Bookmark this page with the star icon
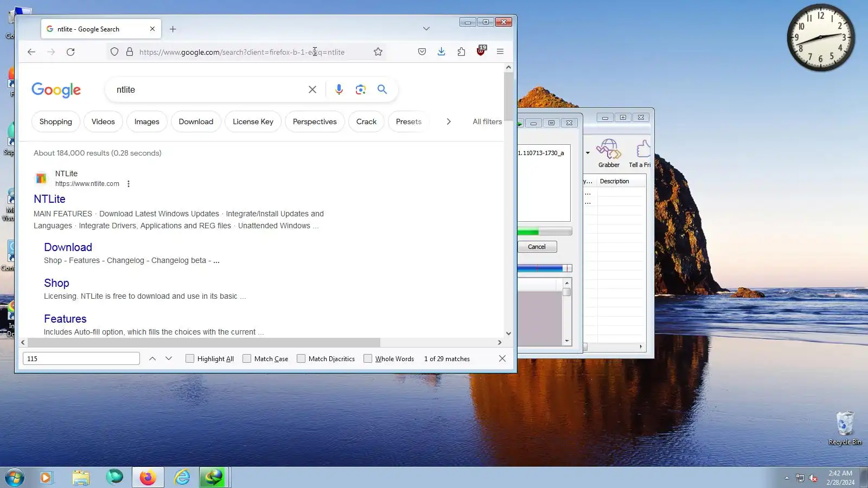 click(378, 52)
